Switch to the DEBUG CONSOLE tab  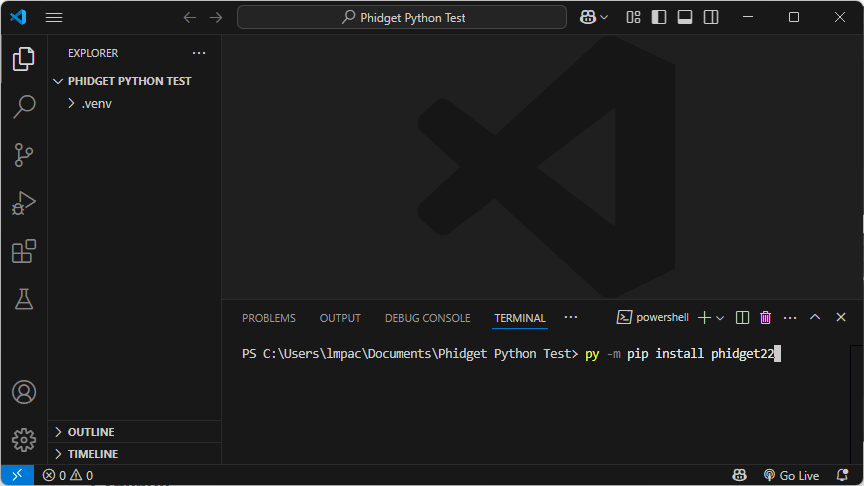[x=428, y=318]
